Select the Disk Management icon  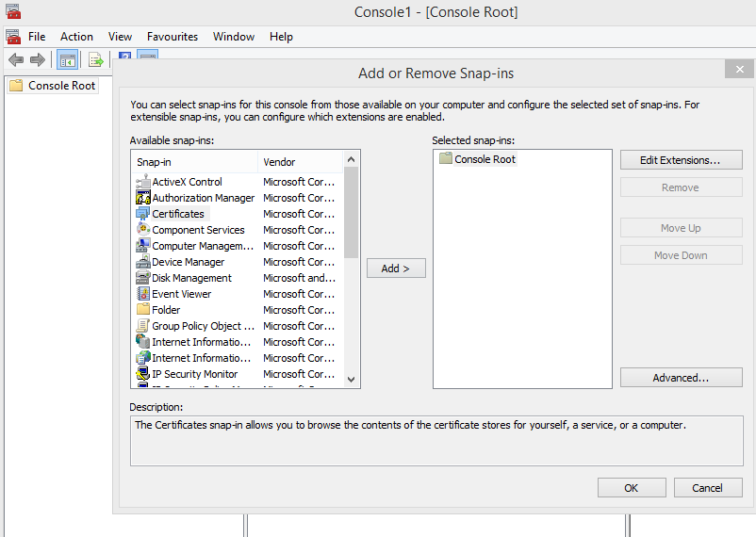[x=143, y=278]
